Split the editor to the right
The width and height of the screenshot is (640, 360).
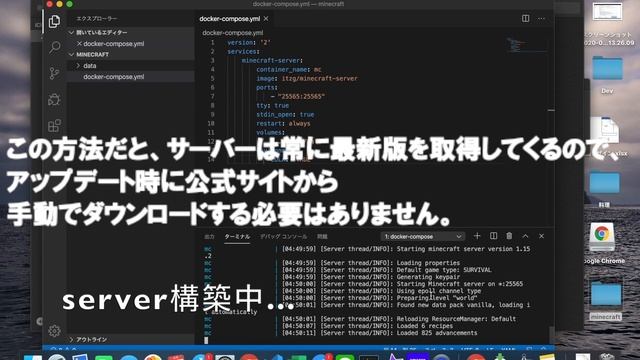[525, 18]
